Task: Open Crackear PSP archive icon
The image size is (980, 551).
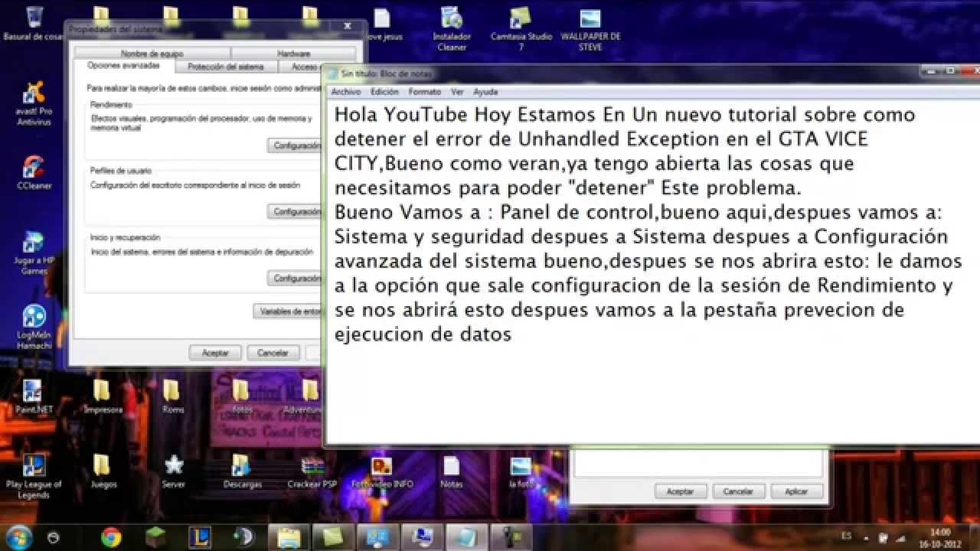Action: coord(312,471)
